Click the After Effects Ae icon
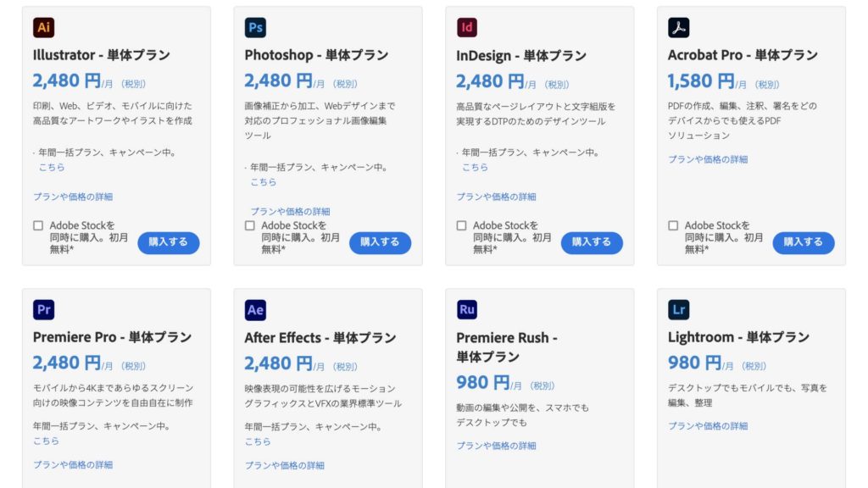Screen dimensions: 868x488 tap(255, 310)
